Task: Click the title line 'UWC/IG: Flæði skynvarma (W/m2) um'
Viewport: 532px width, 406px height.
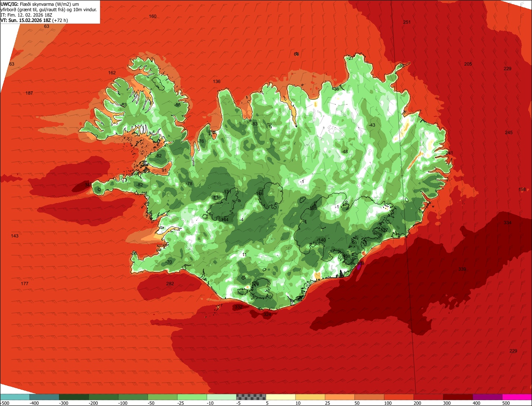Action: [40, 4]
